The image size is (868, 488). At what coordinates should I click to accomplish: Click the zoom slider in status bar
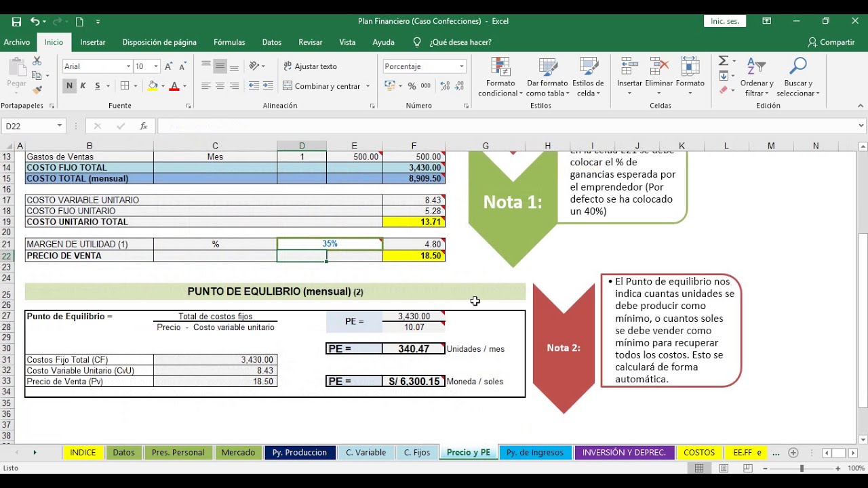[x=802, y=468]
